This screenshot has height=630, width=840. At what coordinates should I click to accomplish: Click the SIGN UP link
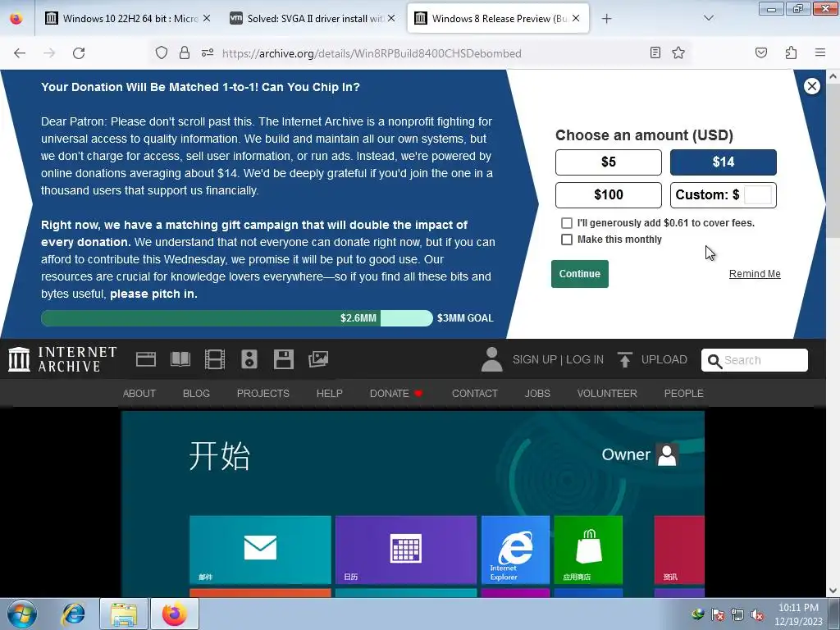point(535,359)
